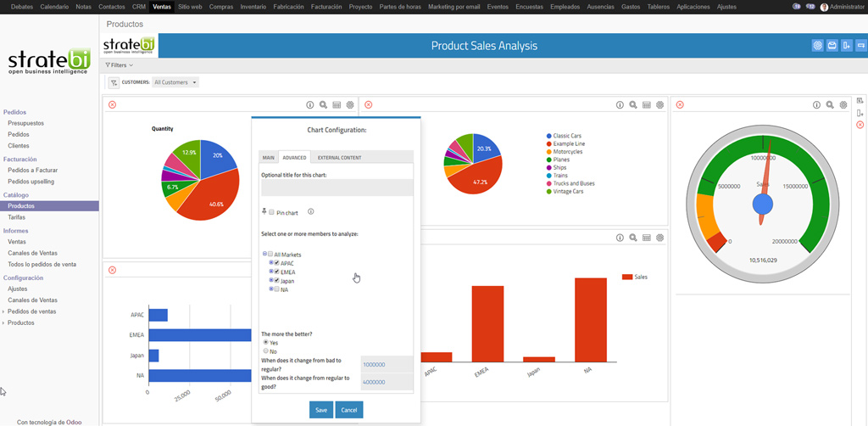Image resolution: width=868 pixels, height=426 pixels.
Task: Close the product line legend pie panel
Action: pyautogui.click(x=369, y=104)
